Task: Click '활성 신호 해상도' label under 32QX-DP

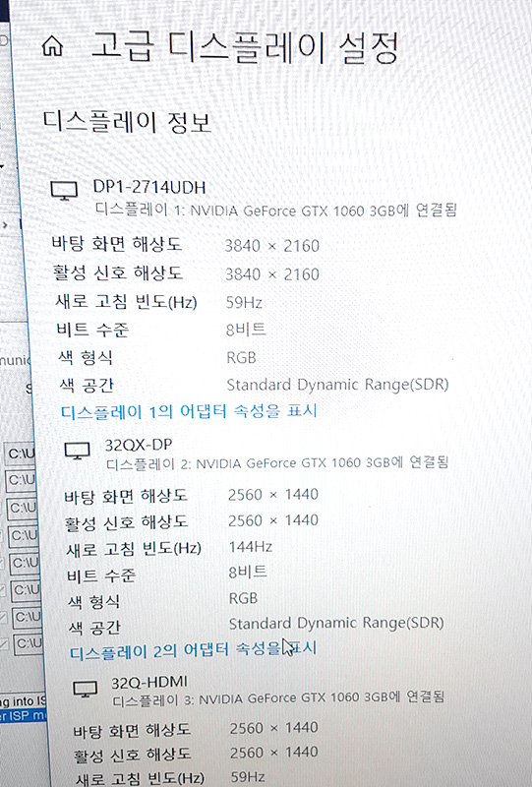Action: [x=127, y=523]
